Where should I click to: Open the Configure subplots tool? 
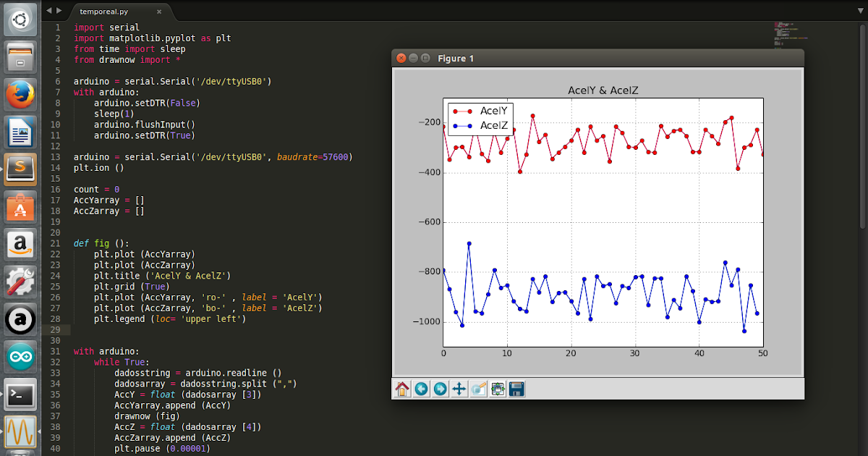coord(498,389)
